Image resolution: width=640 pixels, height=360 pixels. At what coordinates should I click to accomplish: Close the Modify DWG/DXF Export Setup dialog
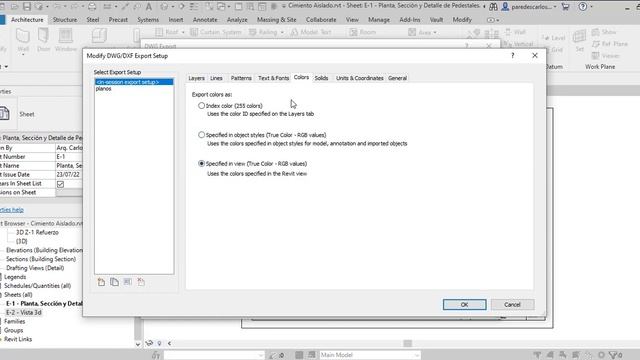point(535,56)
